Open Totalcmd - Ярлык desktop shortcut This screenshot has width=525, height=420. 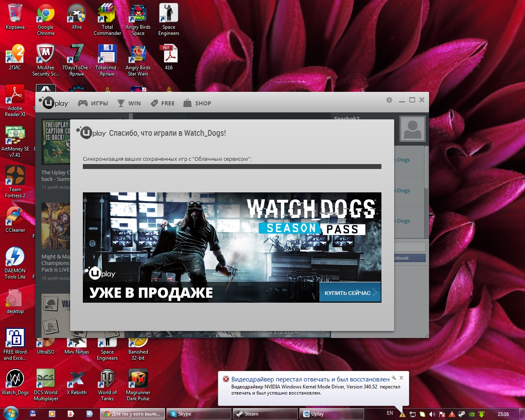click(107, 60)
